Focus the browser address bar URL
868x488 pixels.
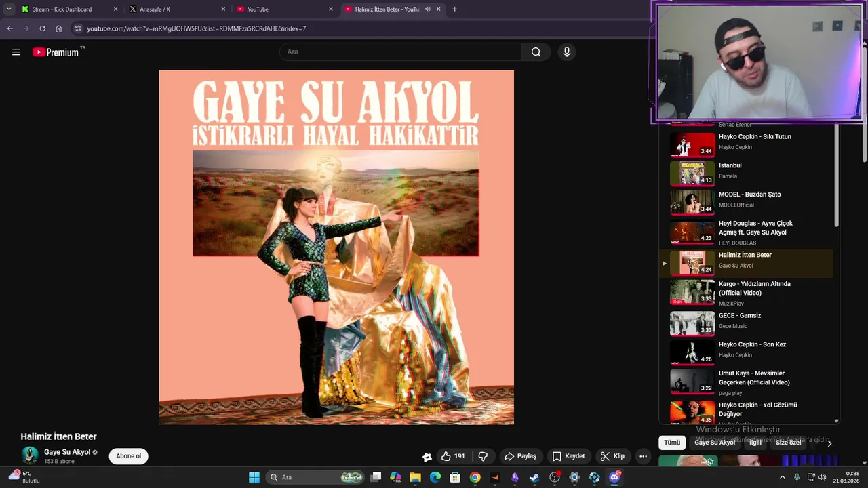coord(197,28)
